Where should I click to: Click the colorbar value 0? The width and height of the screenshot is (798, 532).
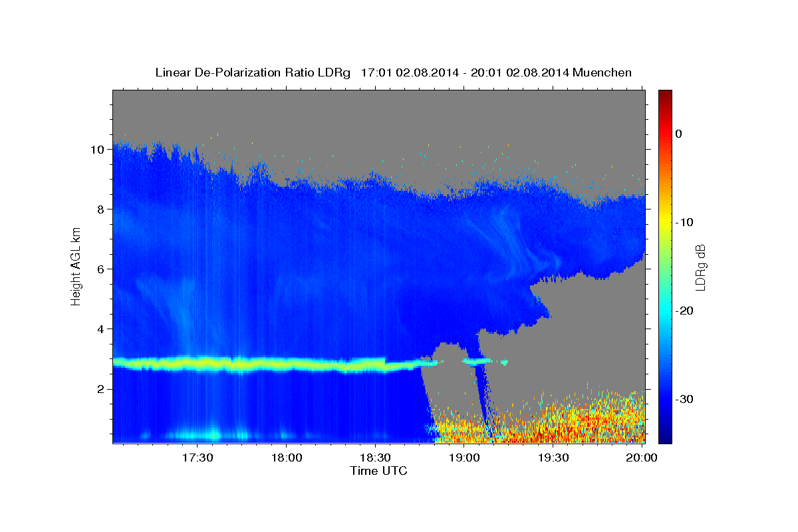click(678, 134)
